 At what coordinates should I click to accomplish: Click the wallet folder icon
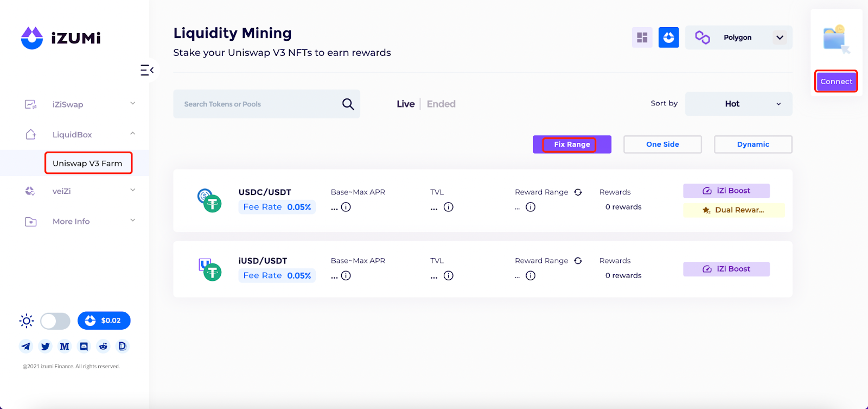(836, 39)
